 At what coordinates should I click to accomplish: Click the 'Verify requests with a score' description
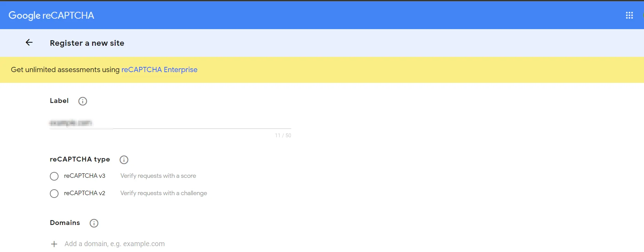coord(158,176)
